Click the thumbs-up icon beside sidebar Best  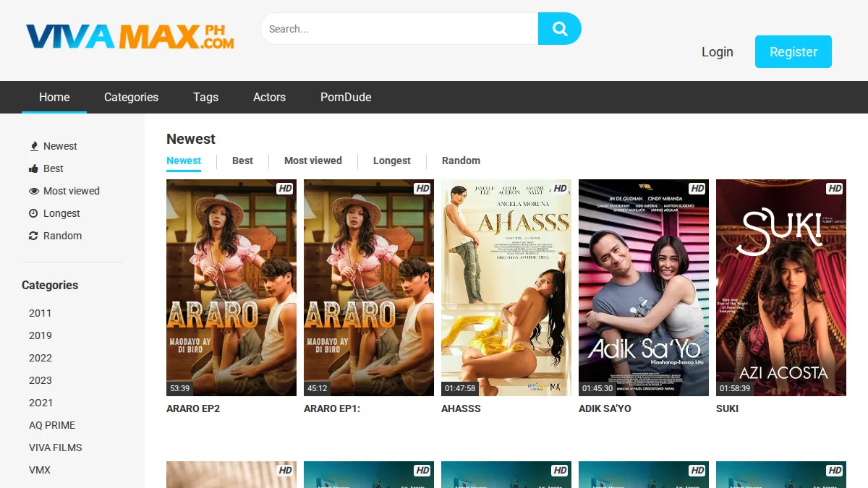pos(33,168)
